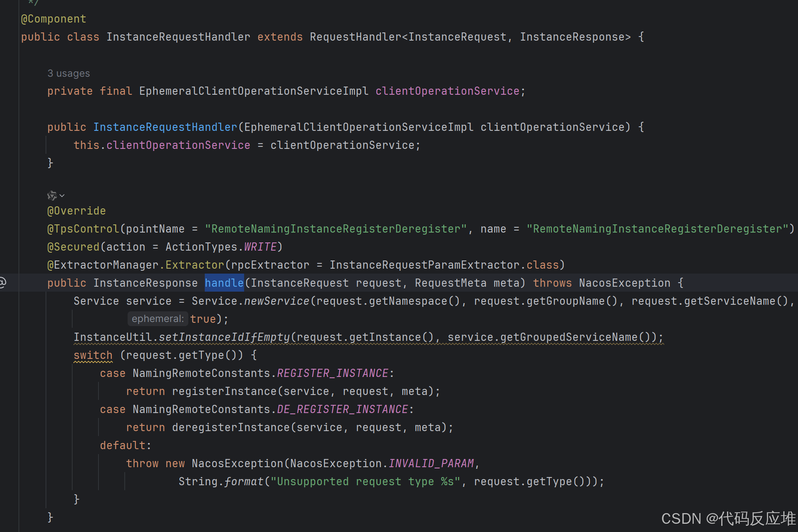Click the @Component annotation

(x=53, y=19)
